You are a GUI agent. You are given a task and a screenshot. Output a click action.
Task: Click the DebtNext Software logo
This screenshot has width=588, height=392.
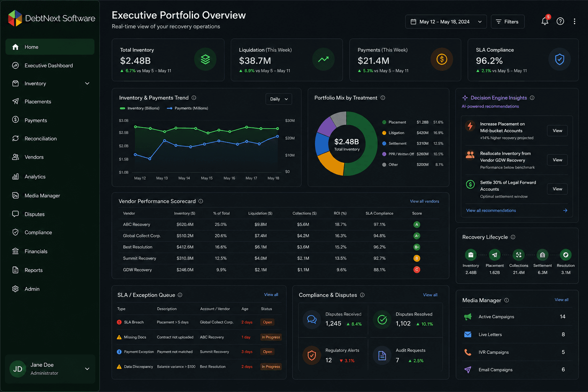[51, 18]
